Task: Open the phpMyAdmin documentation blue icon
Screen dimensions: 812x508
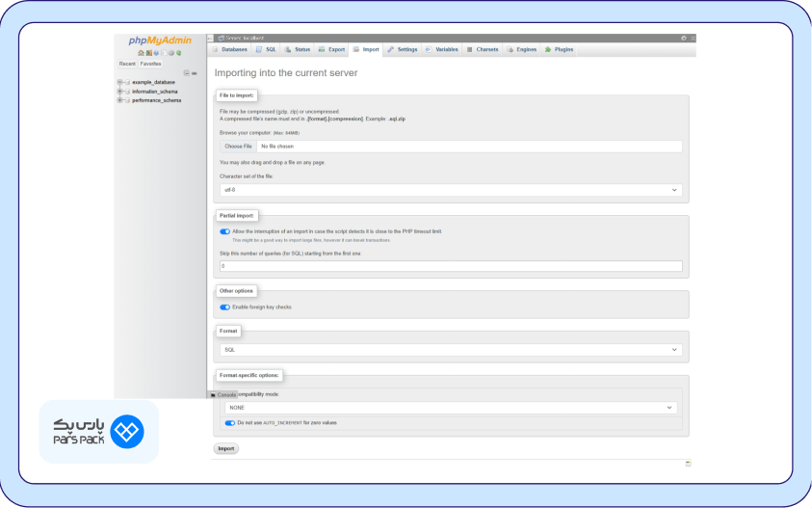Action: [156, 53]
